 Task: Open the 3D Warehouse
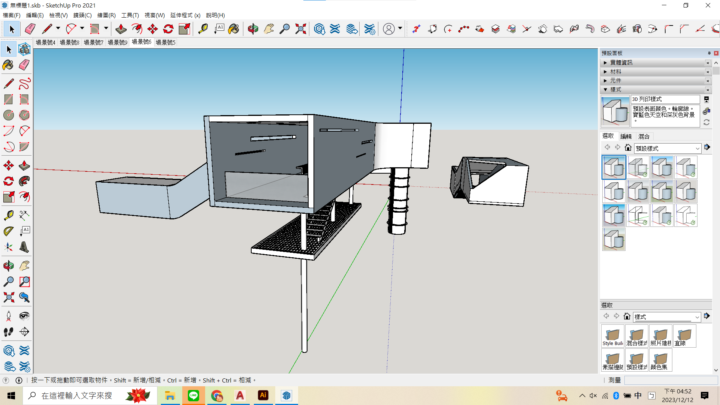coord(320,29)
